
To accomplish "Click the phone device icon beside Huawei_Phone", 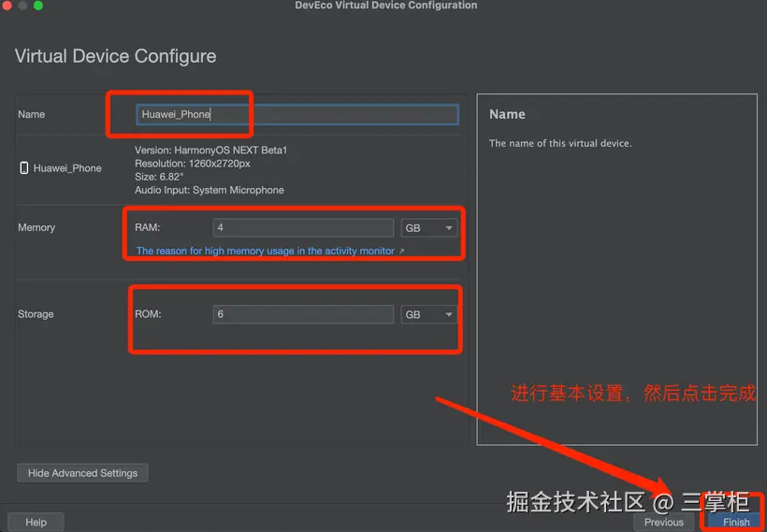I will (23, 168).
